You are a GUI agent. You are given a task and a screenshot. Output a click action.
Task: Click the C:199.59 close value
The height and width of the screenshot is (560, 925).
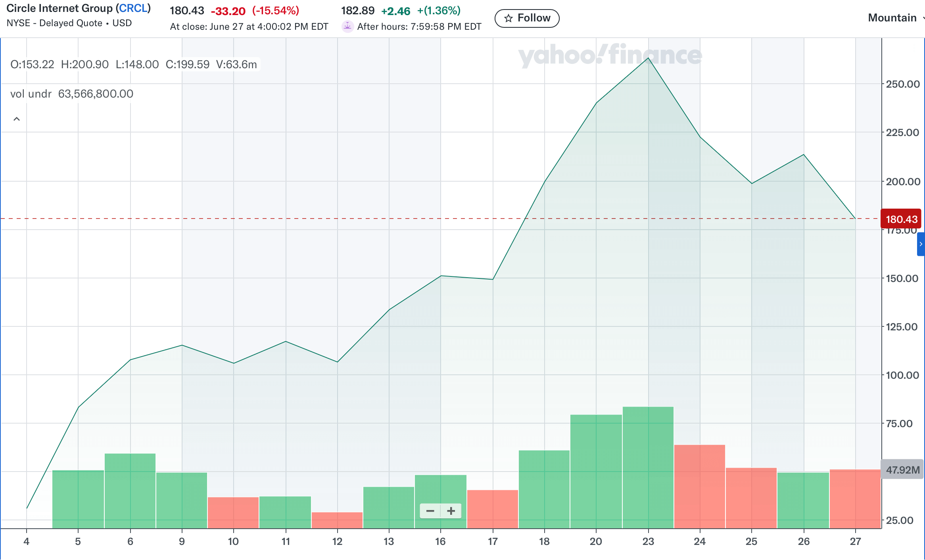187,64
